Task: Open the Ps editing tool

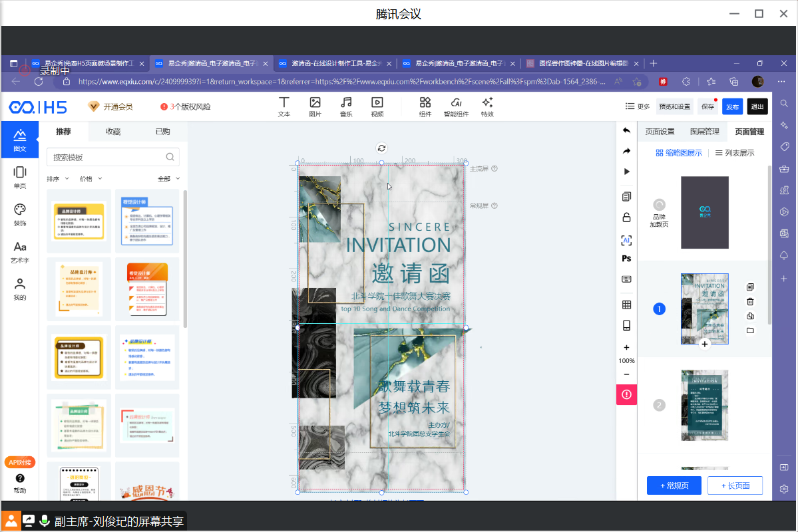Action: [x=626, y=259]
